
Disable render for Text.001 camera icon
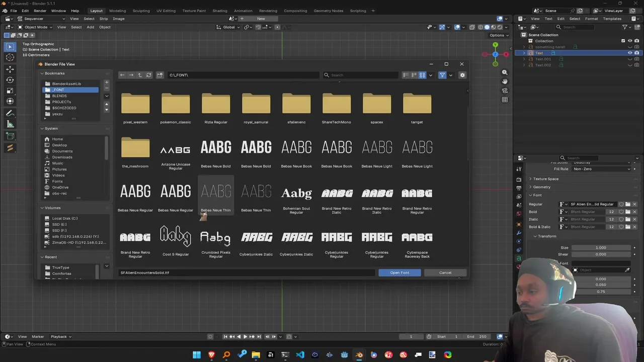click(636, 59)
